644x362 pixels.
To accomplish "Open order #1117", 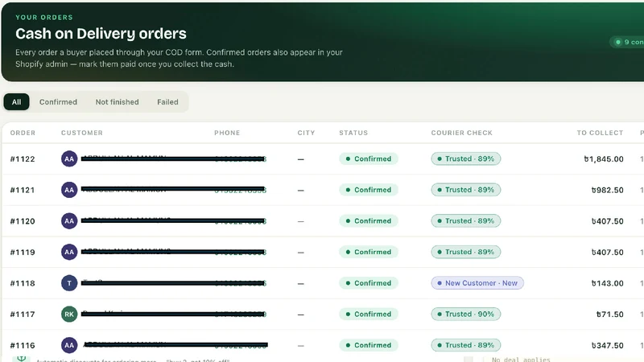I will click(23, 315).
